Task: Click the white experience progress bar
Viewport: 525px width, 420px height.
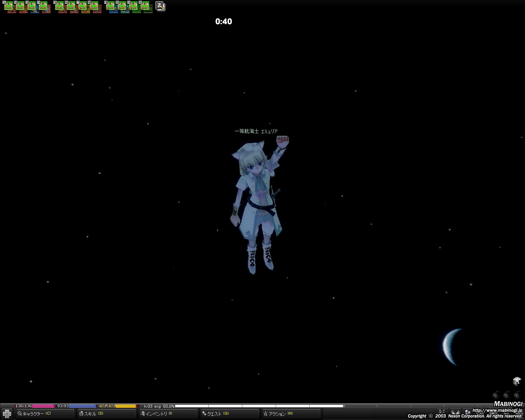Action: click(x=258, y=406)
